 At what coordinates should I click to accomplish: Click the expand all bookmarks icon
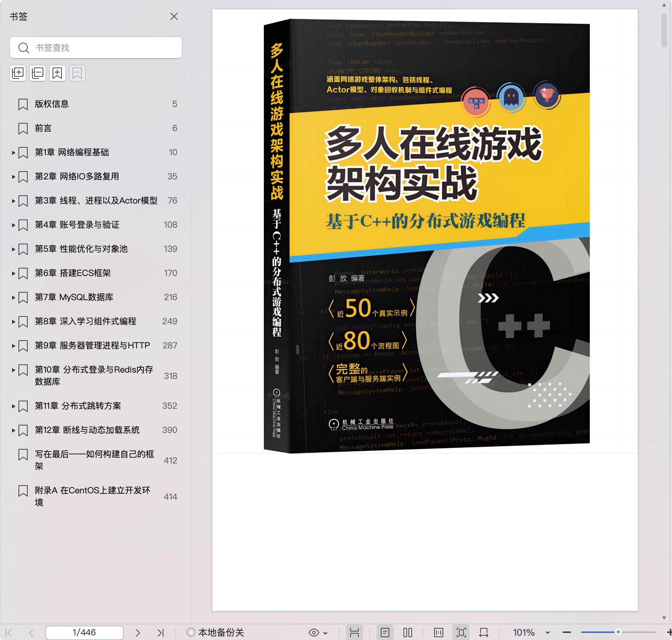click(18, 73)
